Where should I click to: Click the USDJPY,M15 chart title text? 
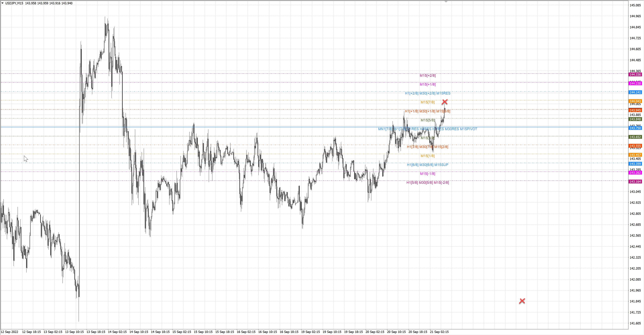click(x=14, y=3)
